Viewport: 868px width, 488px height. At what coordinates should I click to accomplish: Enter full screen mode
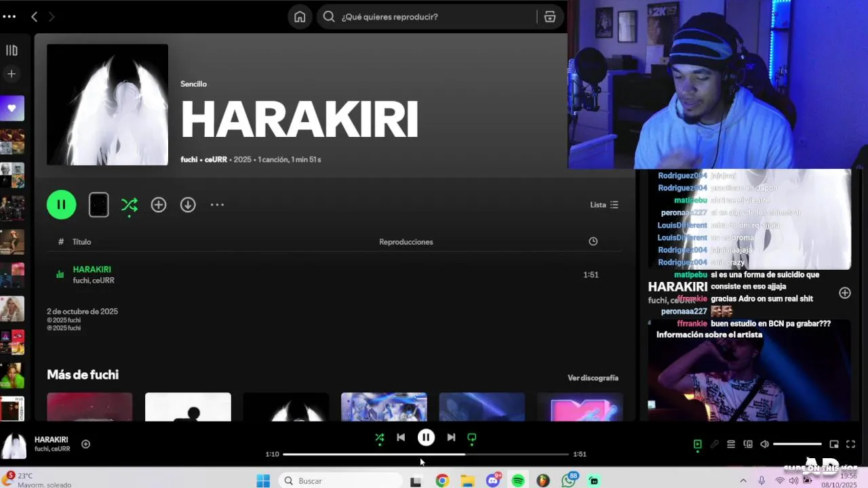point(850,445)
